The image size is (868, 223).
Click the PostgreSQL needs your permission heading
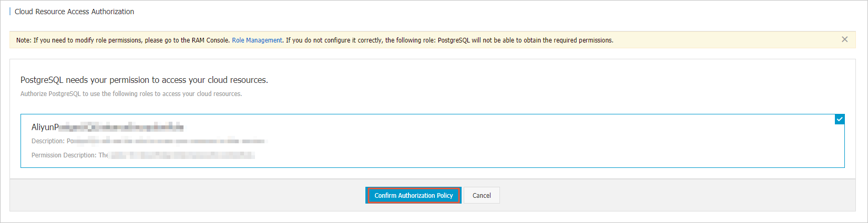point(144,80)
